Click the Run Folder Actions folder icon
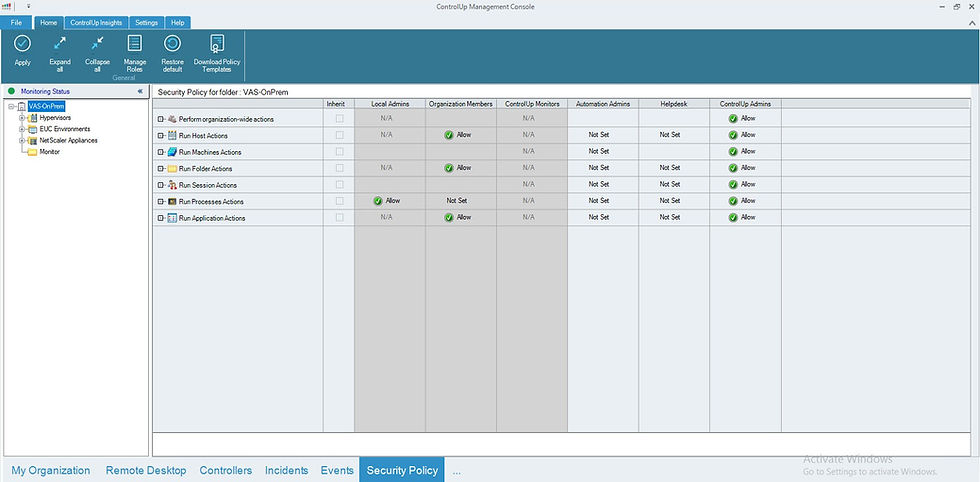Image resolution: width=980 pixels, height=482 pixels. 172,169
